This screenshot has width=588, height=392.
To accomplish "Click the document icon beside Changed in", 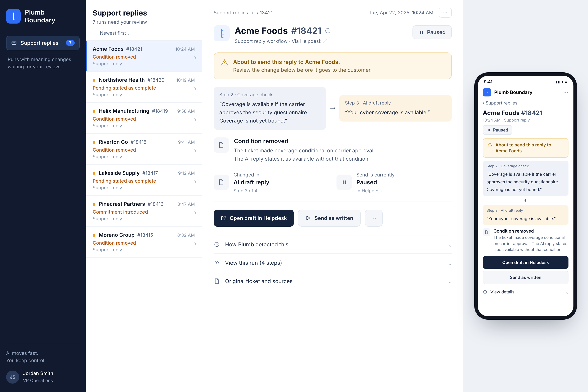I will [221, 182].
